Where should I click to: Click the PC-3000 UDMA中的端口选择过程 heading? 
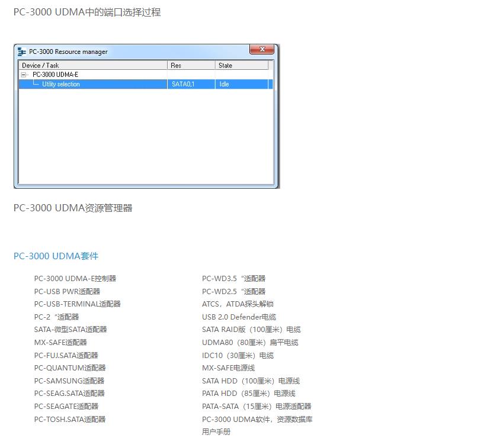(x=87, y=12)
